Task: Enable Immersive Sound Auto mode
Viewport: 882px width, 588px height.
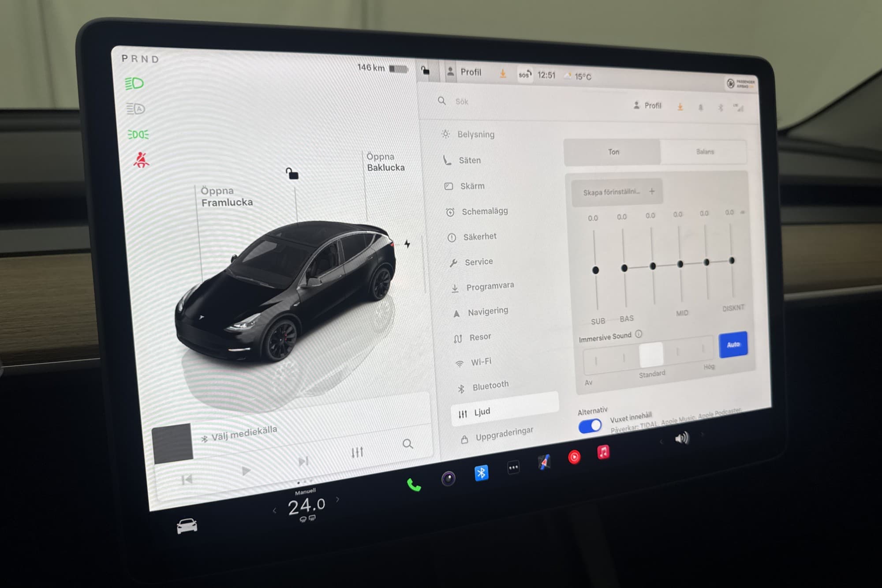Action: click(733, 345)
